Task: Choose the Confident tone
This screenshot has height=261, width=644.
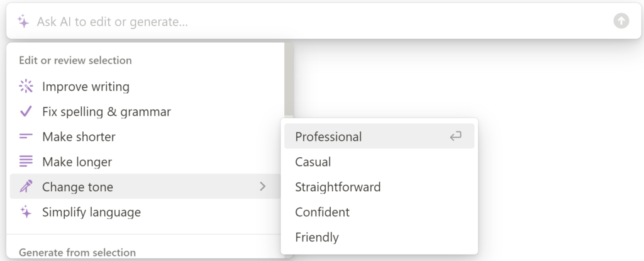Action: point(379,212)
